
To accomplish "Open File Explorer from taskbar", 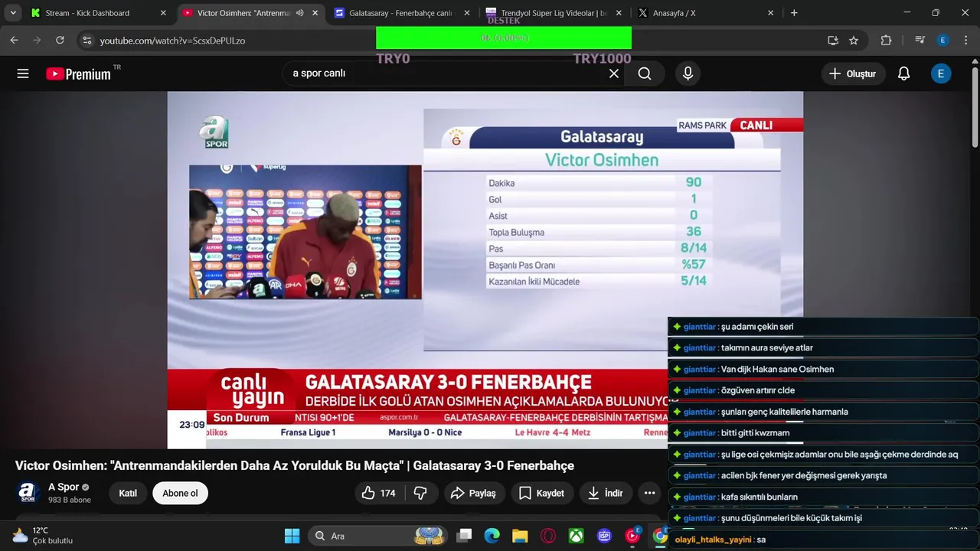I will pos(520,536).
